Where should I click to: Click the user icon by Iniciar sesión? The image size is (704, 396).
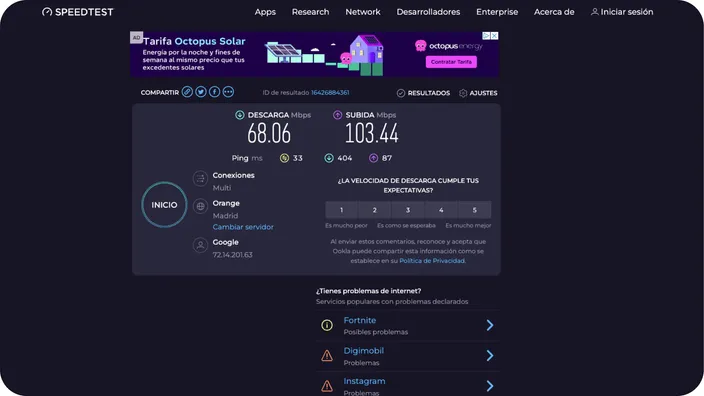(594, 12)
